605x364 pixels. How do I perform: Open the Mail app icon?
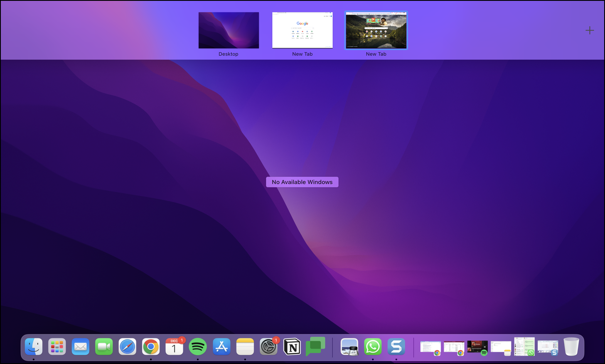[81, 347]
